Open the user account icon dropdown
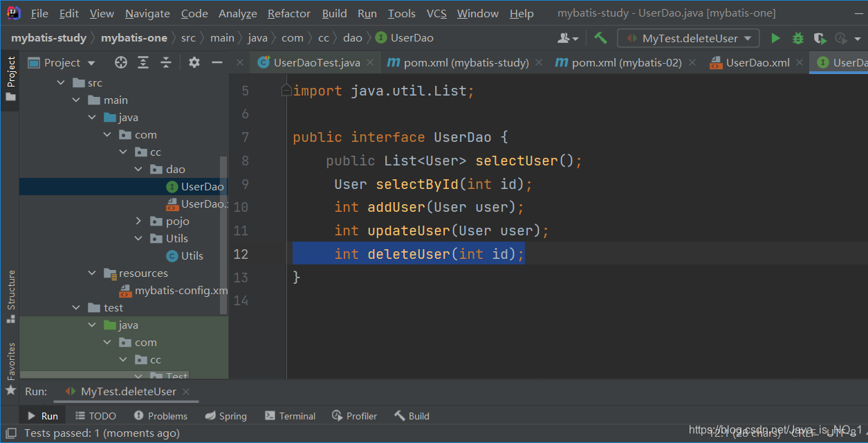Viewport: 868px width, 443px height. [568, 38]
